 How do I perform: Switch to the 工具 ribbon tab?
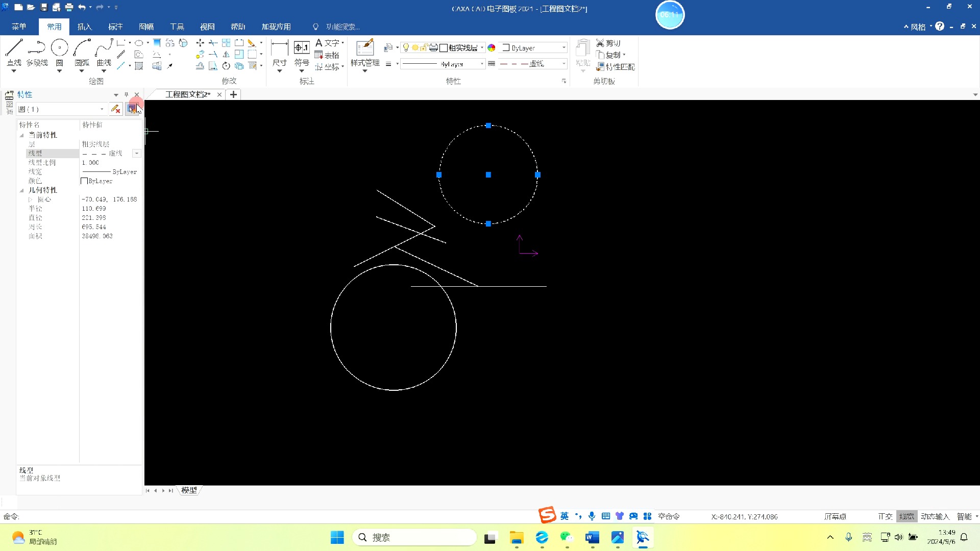[177, 27]
